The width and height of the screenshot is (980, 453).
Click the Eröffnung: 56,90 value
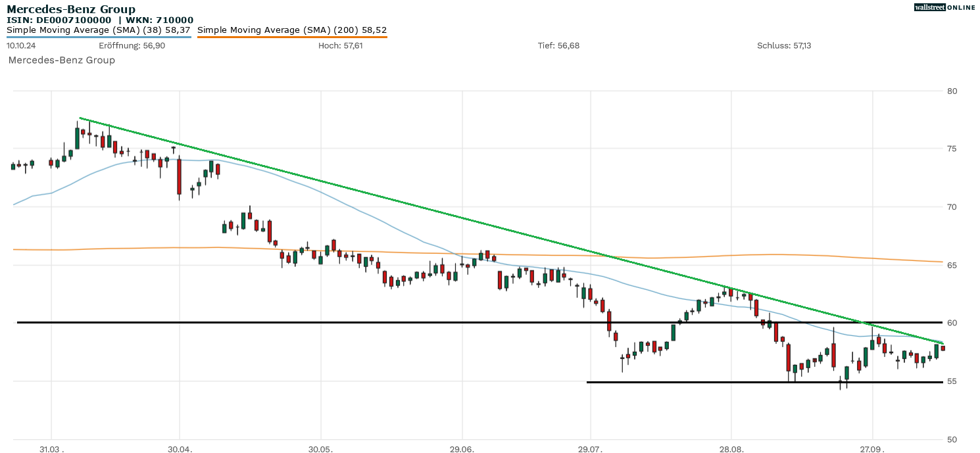(122, 46)
